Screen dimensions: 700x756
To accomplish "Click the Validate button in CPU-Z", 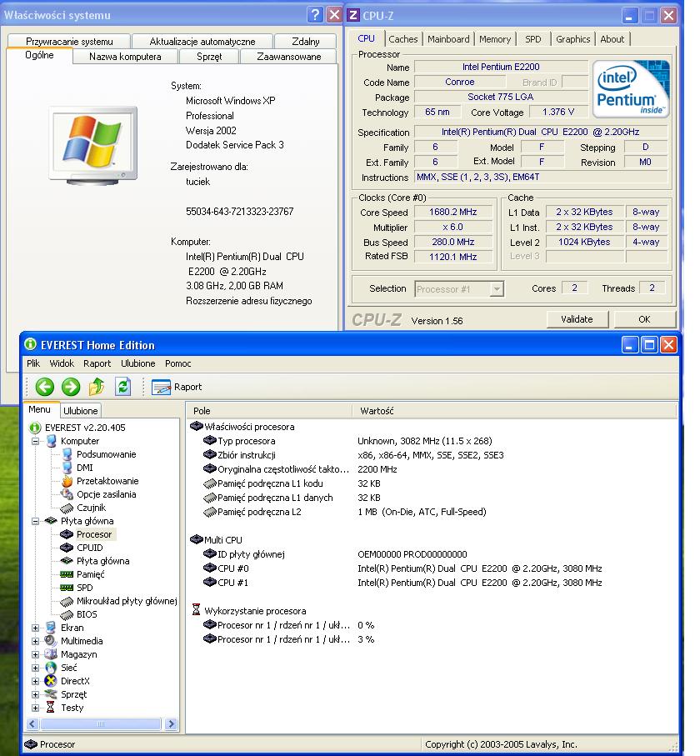I will (x=577, y=319).
